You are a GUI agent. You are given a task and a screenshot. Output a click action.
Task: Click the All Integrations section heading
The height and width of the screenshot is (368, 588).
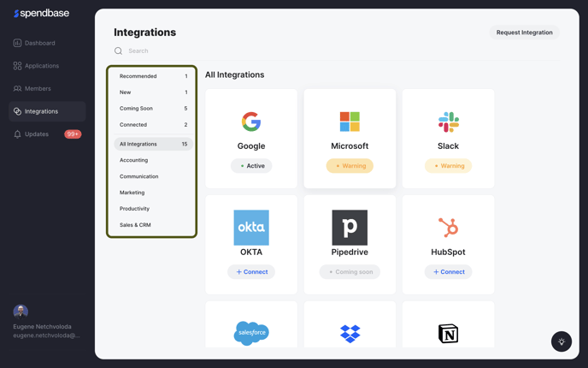[234, 74]
